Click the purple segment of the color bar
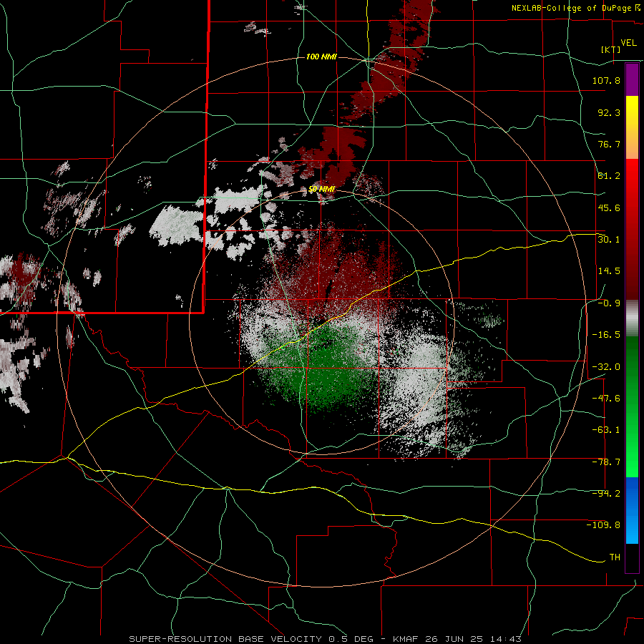Screen dimensions: 644x644 coord(632,80)
